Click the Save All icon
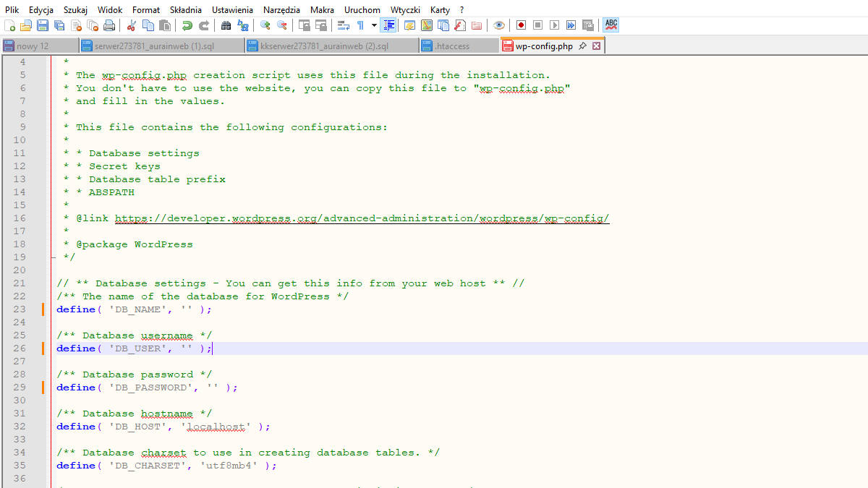 (59, 25)
